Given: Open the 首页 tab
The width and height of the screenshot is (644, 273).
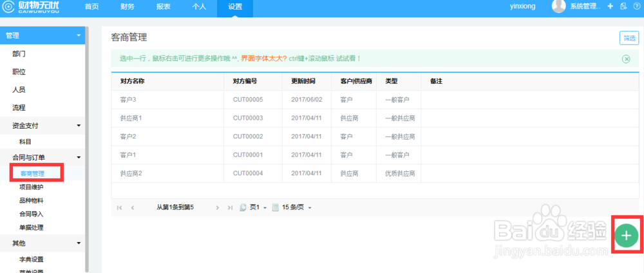Looking at the screenshot, I should (91, 6).
